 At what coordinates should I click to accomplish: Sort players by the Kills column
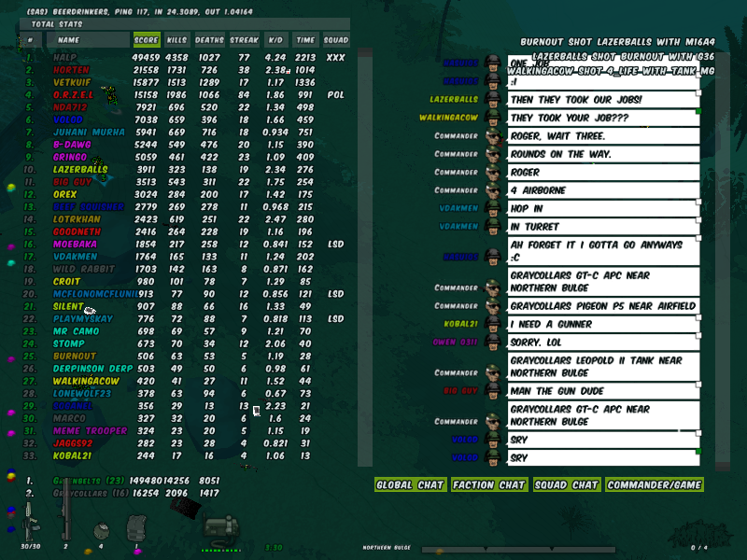pos(176,40)
